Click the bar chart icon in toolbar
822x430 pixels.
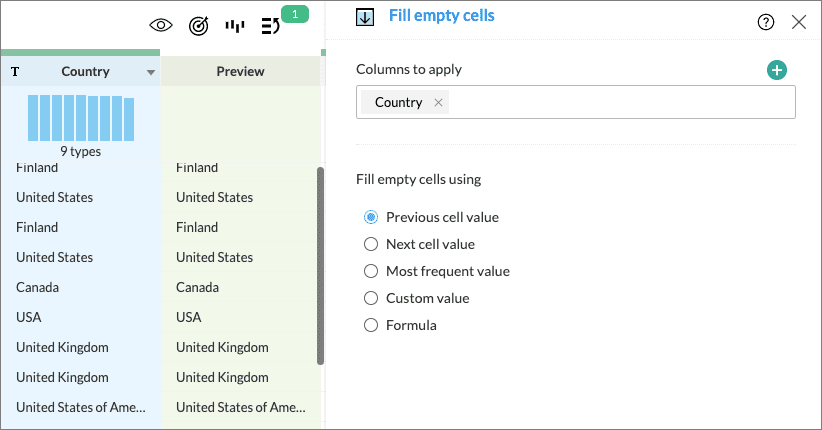[x=235, y=25]
